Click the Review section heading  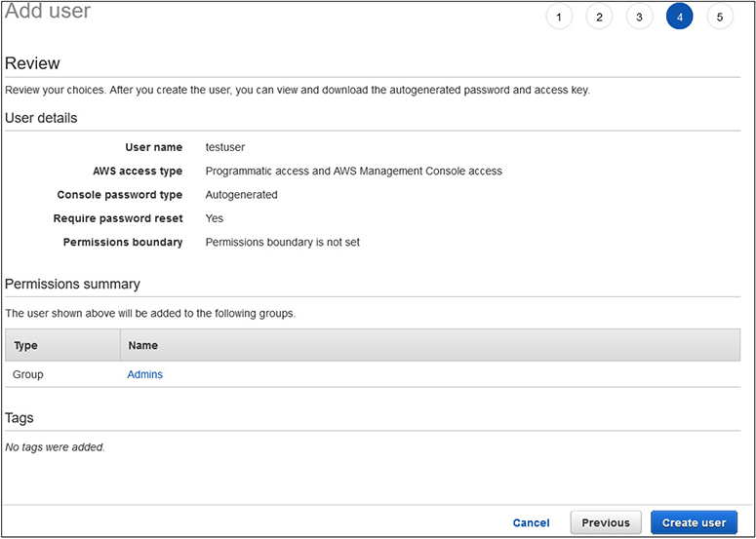[x=32, y=63]
